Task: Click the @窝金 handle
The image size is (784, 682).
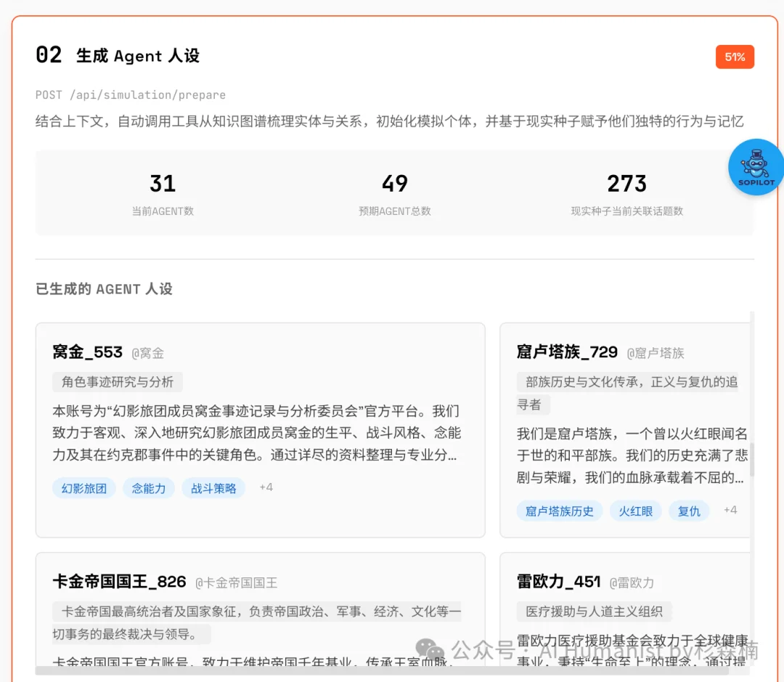Action: pyautogui.click(x=147, y=354)
